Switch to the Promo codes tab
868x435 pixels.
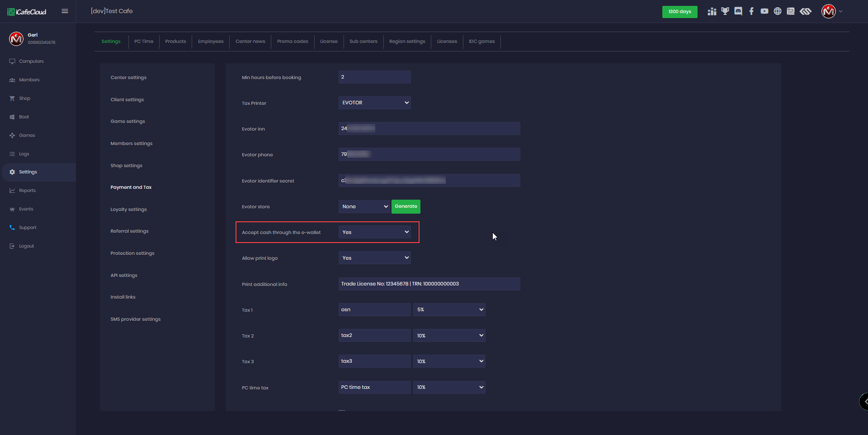(x=292, y=42)
